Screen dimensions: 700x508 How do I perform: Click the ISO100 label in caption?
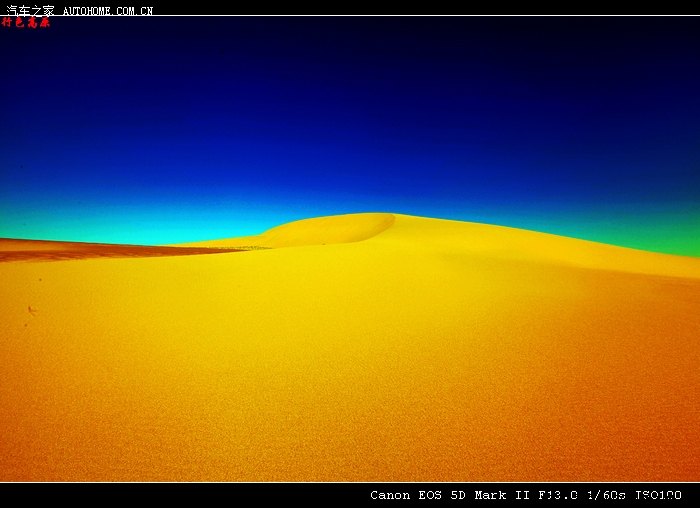pos(658,495)
